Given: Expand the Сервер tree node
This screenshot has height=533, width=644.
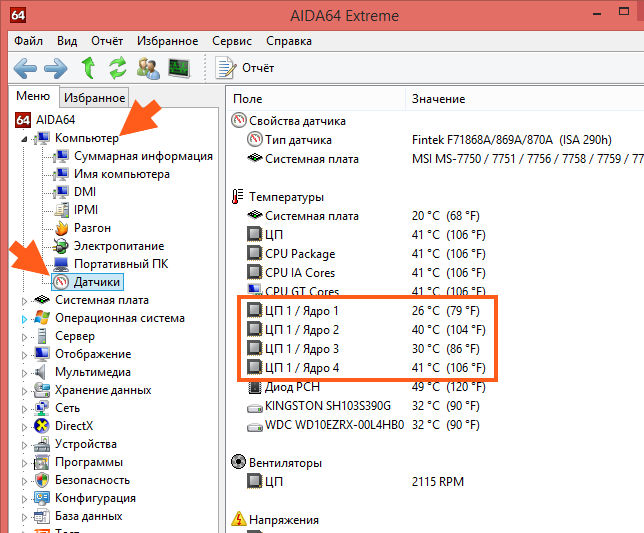Looking at the screenshot, I should 24,337.
